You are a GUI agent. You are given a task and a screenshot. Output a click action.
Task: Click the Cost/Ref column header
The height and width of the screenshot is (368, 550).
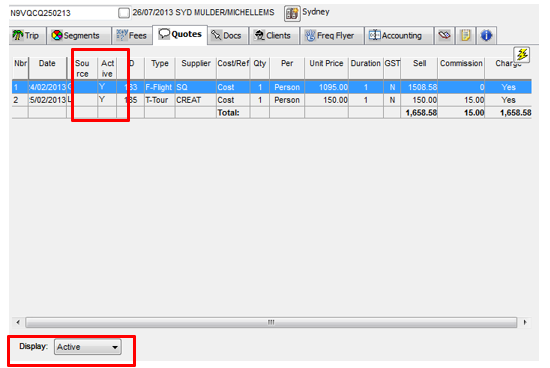click(x=233, y=68)
